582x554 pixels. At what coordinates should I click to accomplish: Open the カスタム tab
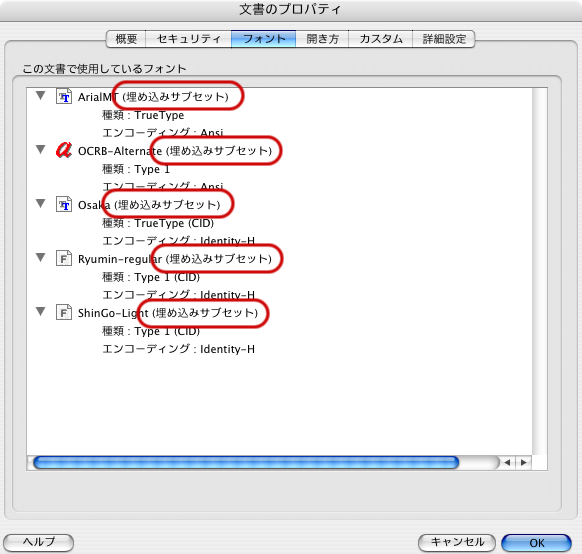point(381,39)
